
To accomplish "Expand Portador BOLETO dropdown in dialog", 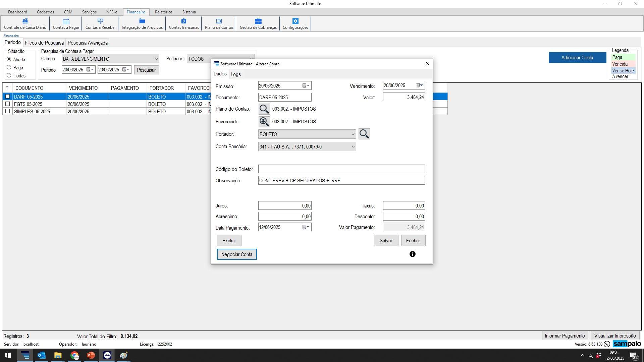I will [x=353, y=134].
